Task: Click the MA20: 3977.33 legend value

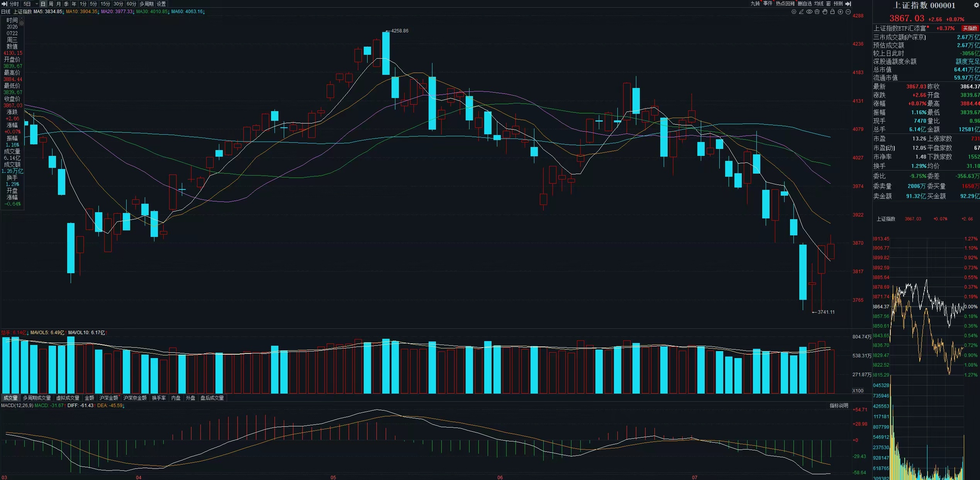Action: click(117, 12)
